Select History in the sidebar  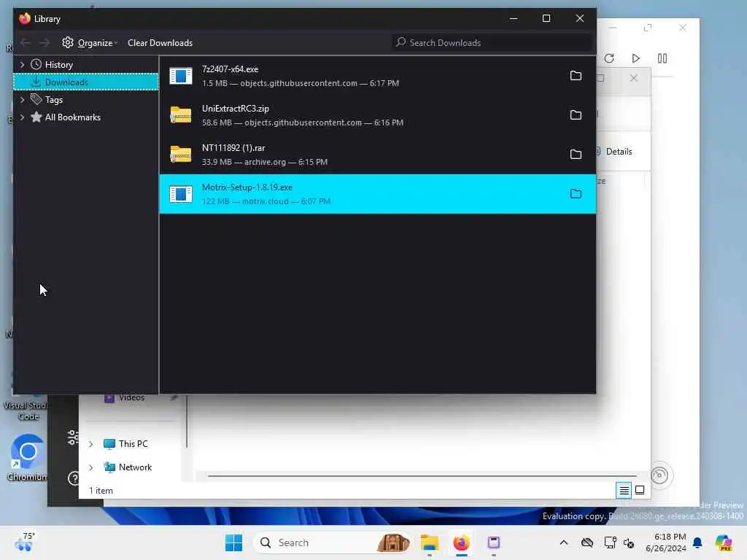point(58,64)
